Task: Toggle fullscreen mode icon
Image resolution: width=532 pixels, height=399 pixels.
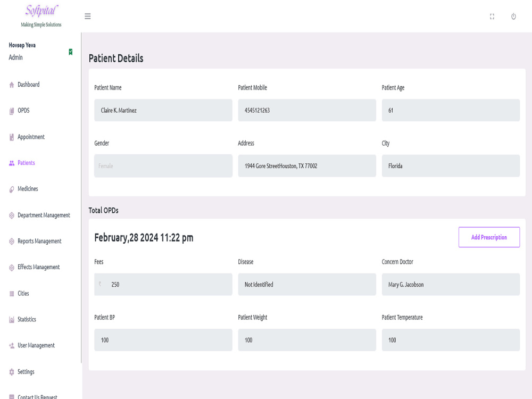Action: click(492, 16)
